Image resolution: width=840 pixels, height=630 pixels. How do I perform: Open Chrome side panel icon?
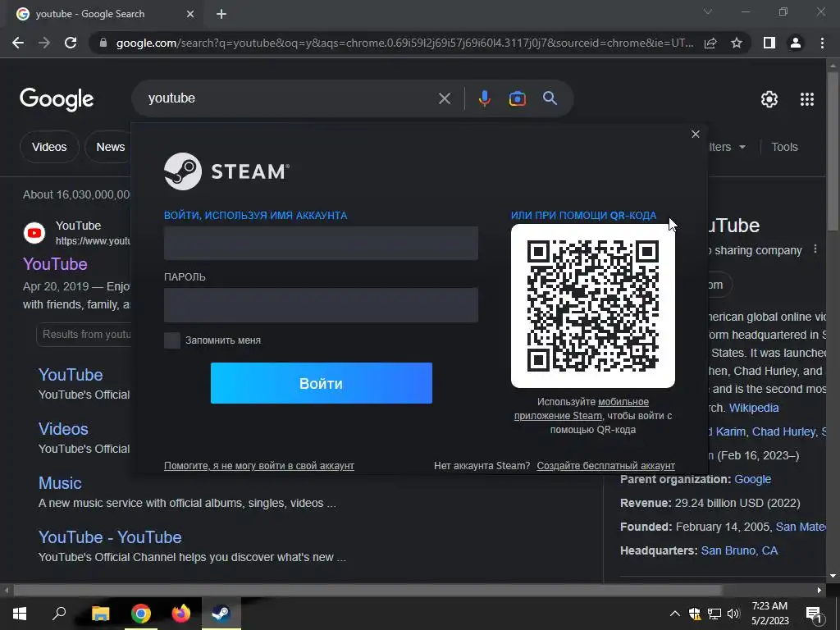(x=769, y=43)
